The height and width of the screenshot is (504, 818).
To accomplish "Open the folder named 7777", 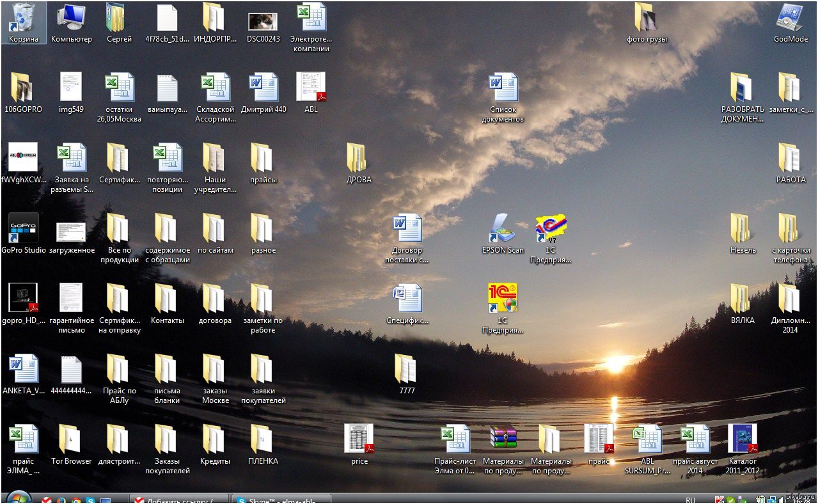I will pos(407,369).
